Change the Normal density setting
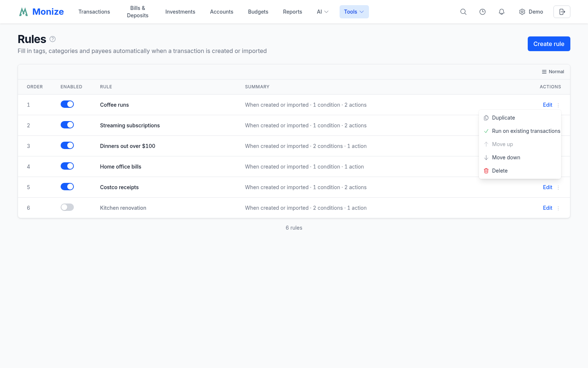Image resolution: width=588 pixels, height=368 pixels. 553,72
